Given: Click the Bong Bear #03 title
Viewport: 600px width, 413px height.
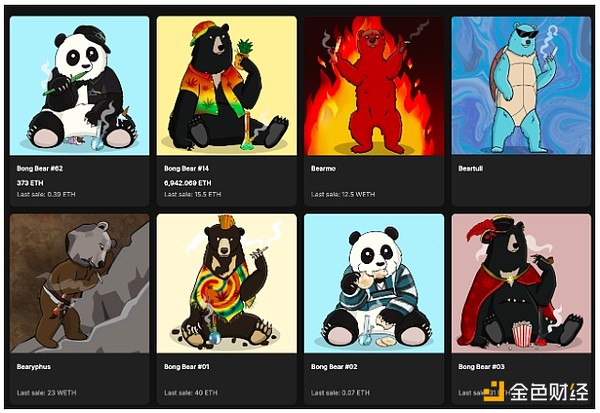Looking at the screenshot, I should (x=481, y=367).
